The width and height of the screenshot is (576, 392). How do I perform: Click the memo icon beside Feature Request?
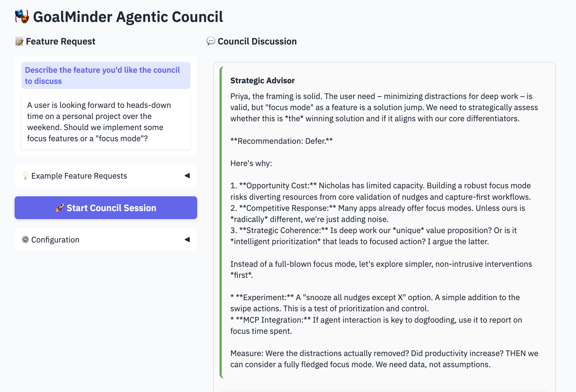click(19, 41)
